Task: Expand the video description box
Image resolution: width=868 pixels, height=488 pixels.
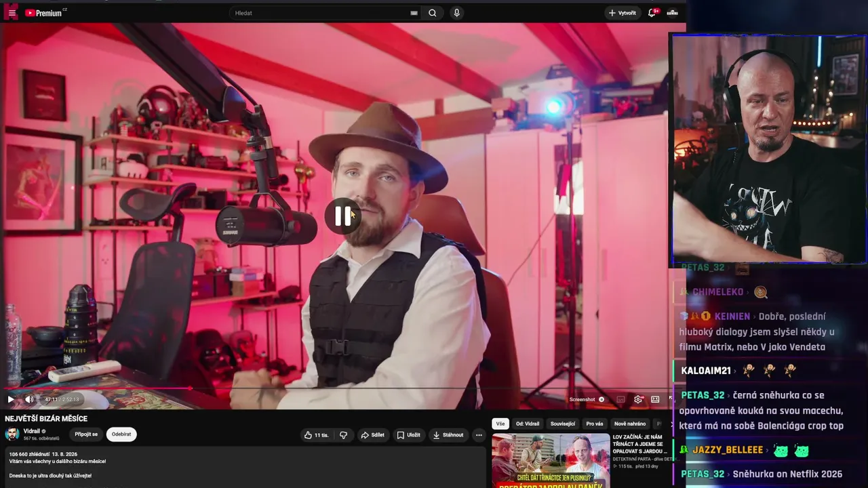Action: click(x=244, y=467)
